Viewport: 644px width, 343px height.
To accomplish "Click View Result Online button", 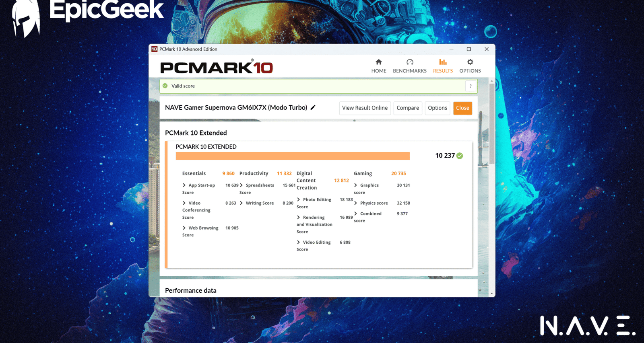I will pyautogui.click(x=365, y=108).
